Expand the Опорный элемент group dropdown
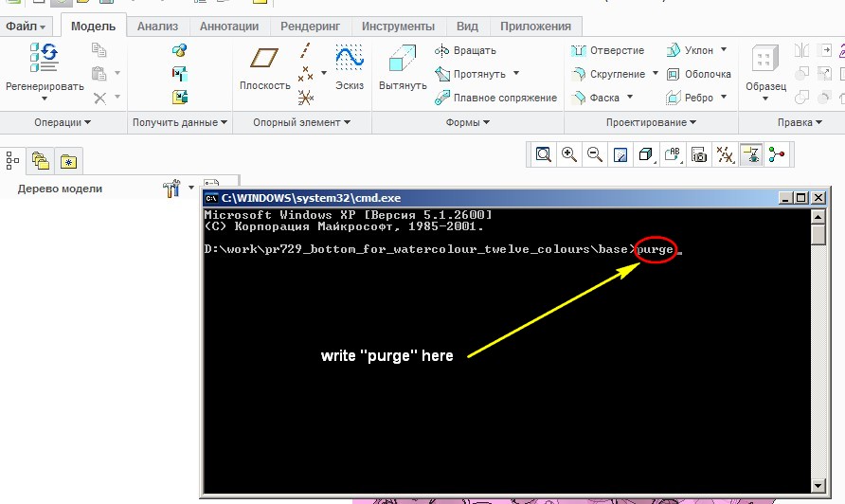 pos(302,122)
